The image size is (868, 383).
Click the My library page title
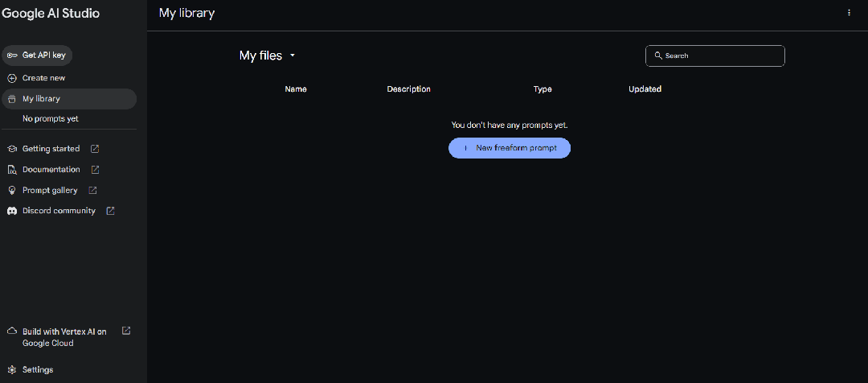coord(186,13)
